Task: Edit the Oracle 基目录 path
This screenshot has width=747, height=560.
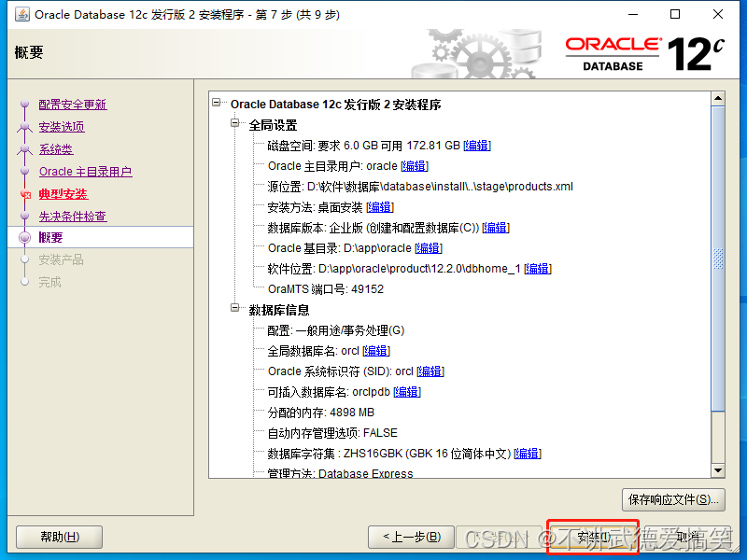Action: 429,248
